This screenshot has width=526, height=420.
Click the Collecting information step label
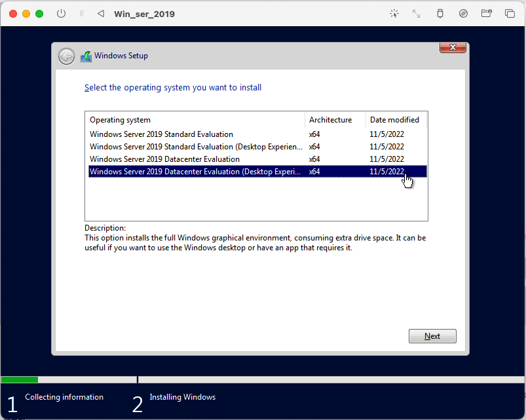64,397
